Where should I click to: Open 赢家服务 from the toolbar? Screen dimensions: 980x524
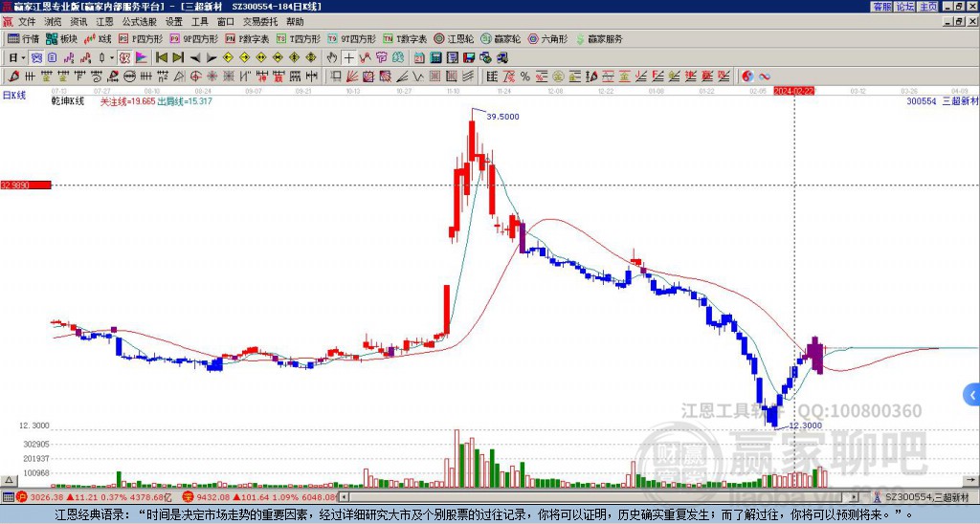click(x=599, y=38)
